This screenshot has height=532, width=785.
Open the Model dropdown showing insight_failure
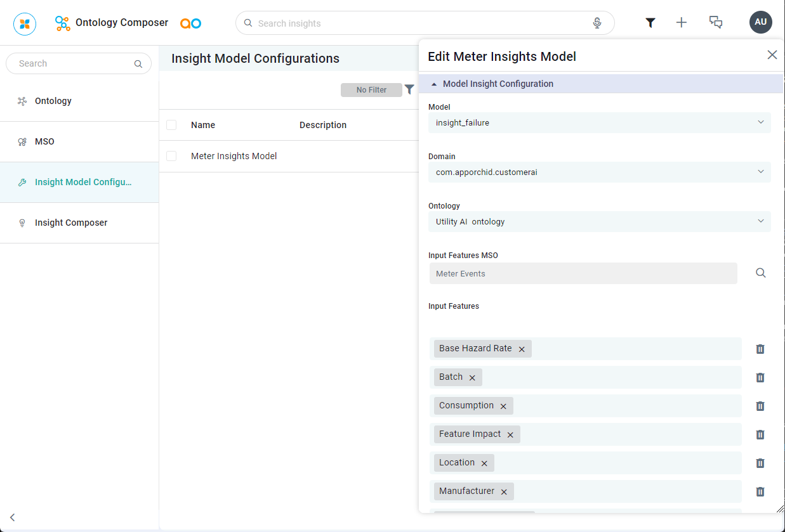tap(599, 122)
